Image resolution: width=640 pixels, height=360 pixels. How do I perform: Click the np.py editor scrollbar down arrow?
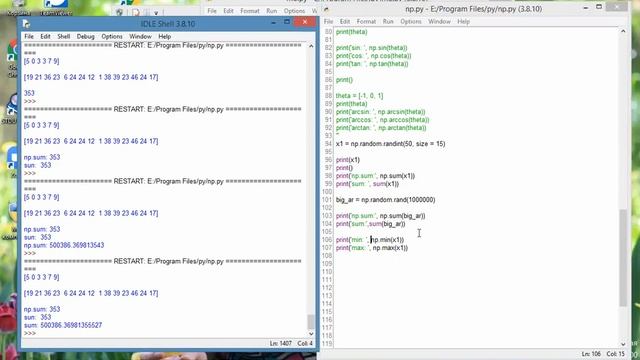(x=623, y=344)
